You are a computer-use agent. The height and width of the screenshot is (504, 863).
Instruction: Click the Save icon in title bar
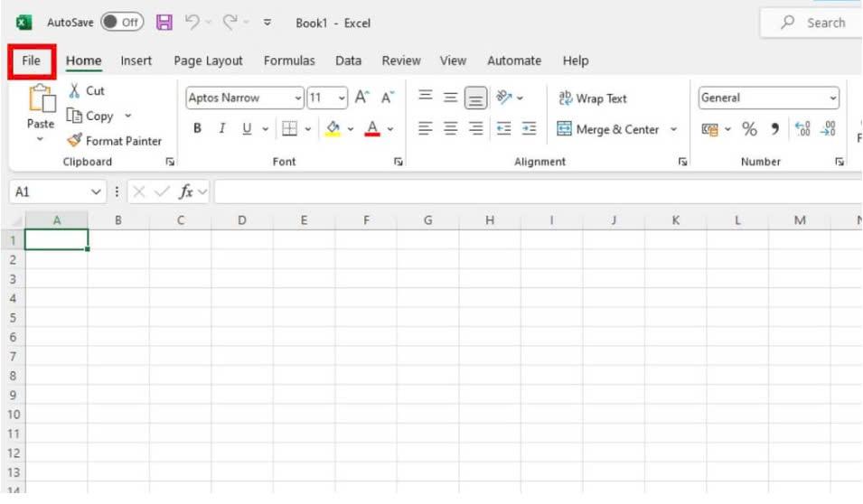164,23
